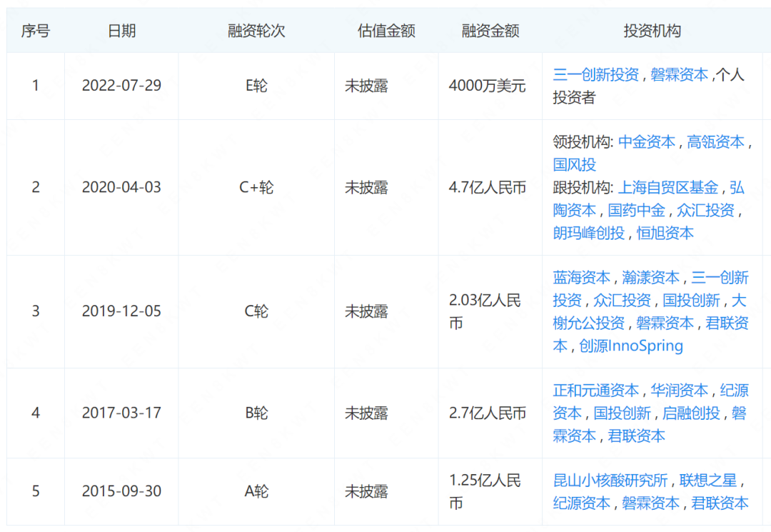Select the date 2015-09-30
This screenshot has height=532, width=771.
[x=121, y=491]
